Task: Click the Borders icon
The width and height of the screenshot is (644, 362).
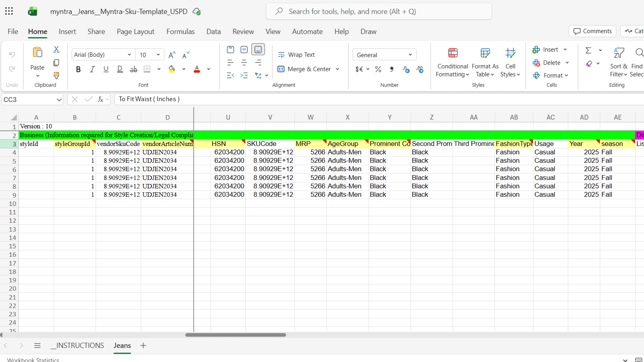Action: (147, 69)
